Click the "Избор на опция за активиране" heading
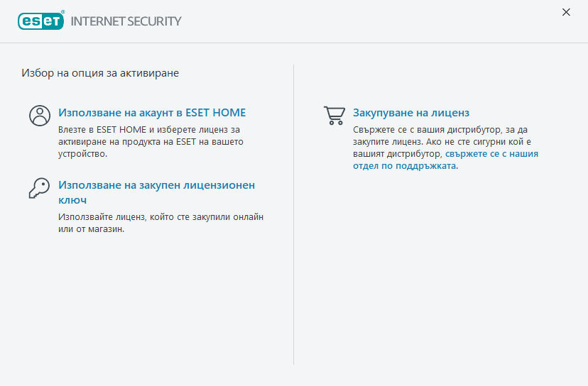588x386 pixels. [100, 72]
